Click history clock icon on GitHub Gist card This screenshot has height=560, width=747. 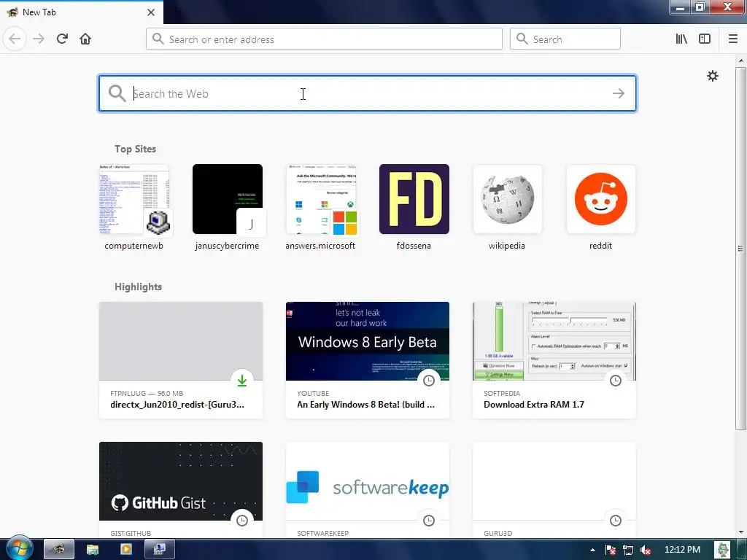tap(242, 521)
